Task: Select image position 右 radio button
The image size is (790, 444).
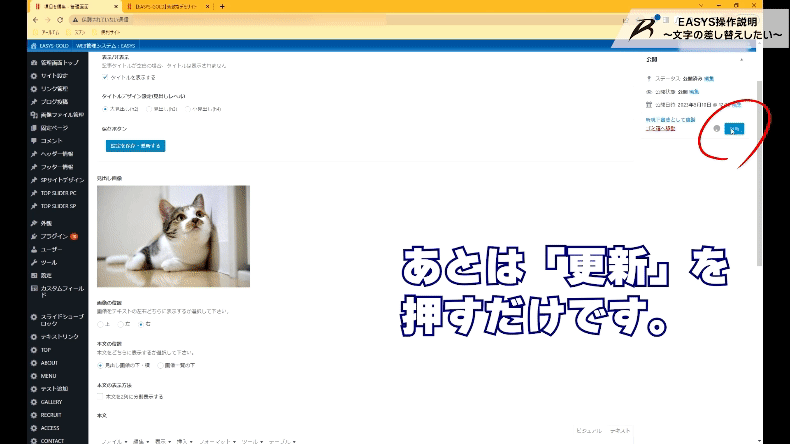Action: 141,324
